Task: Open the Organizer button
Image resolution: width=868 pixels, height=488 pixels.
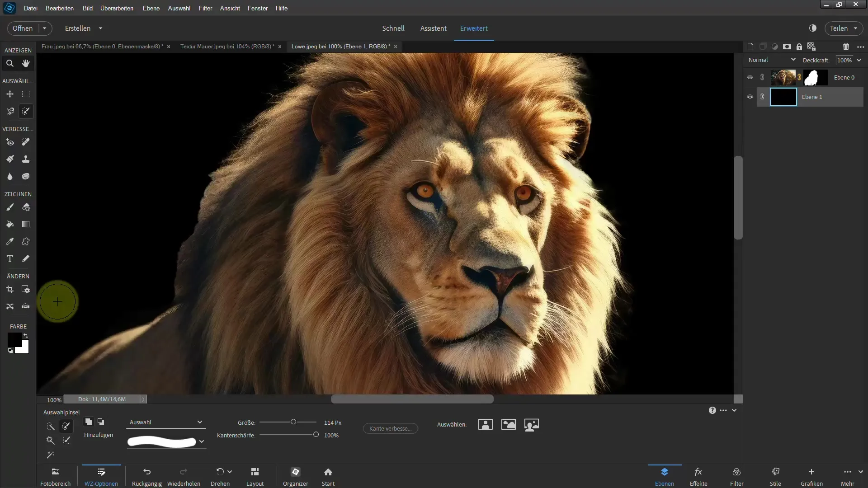Action: [296, 477]
